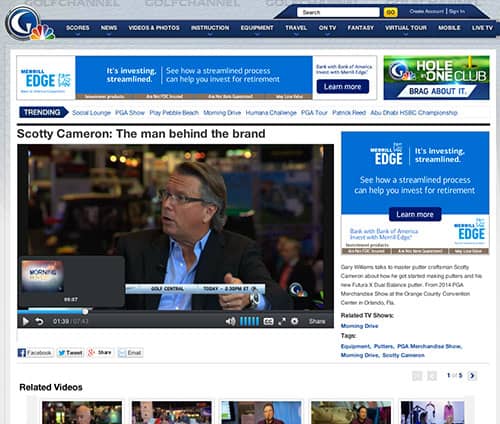Viewport: 500px width, 424px height.
Task: Seek using the video progress bar handle
Action: point(85,312)
